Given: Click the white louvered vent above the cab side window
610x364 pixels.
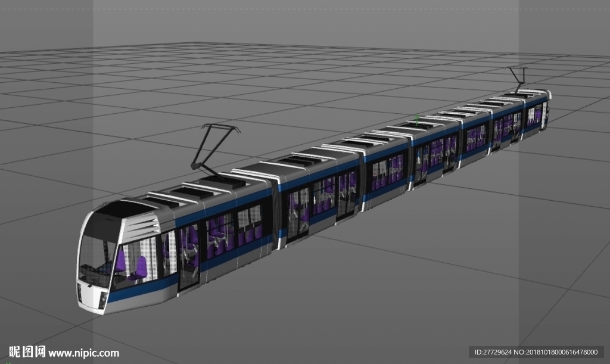Looking at the screenshot, I should coord(142,228).
